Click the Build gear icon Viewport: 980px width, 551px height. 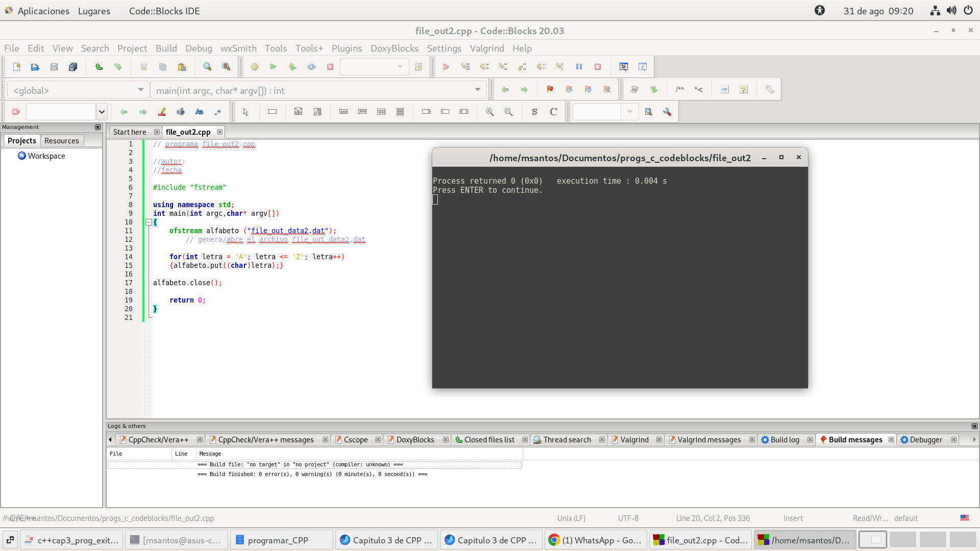[x=254, y=67]
